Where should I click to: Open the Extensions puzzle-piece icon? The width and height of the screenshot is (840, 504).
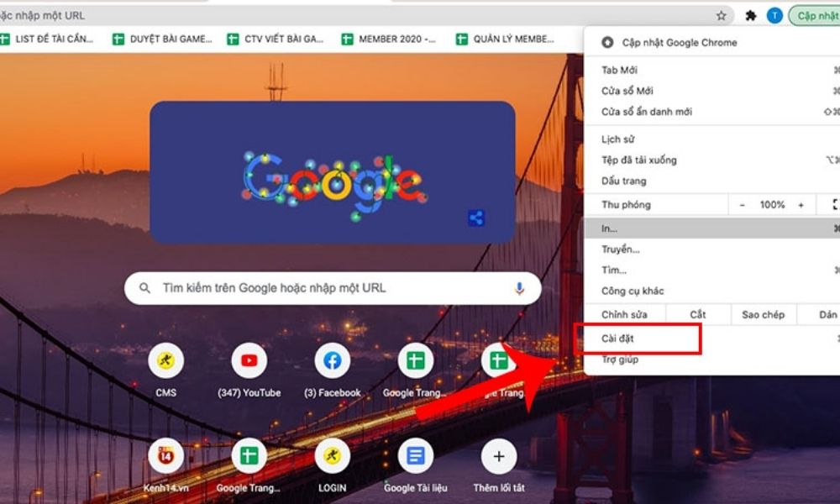pyautogui.click(x=750, y=15)
